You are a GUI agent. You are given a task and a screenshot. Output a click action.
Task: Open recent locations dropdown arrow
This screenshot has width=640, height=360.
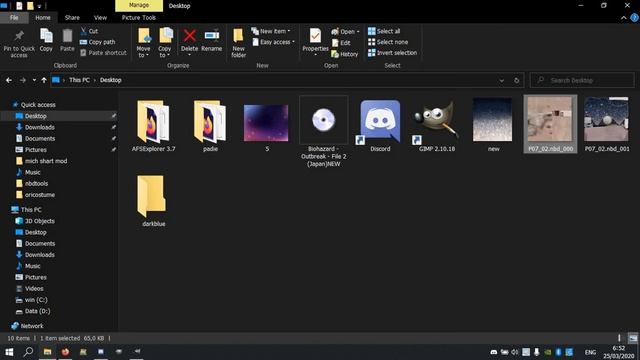pyautogui.click(x=34, y=80)
